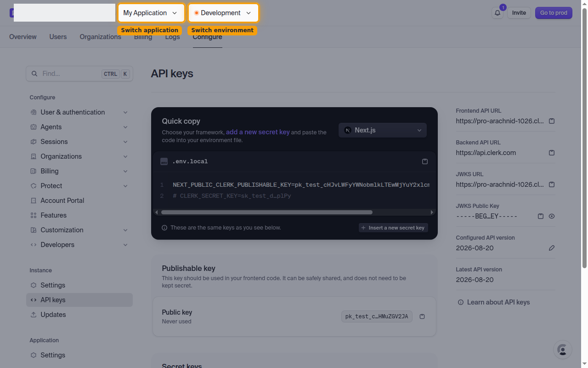Click the Instance Settings gear icon

[x=34, y=285]
